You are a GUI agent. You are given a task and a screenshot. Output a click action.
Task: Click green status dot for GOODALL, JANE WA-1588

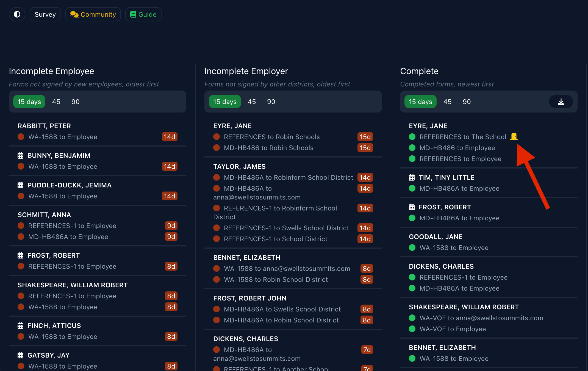(412, 248)
